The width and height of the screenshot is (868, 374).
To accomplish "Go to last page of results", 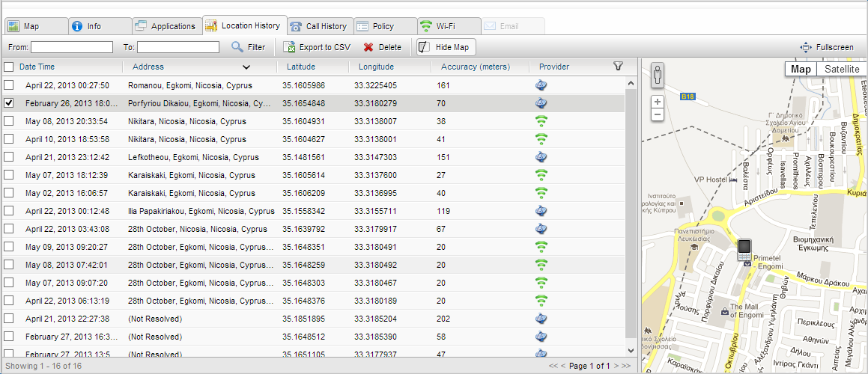I will coord(625,366).
